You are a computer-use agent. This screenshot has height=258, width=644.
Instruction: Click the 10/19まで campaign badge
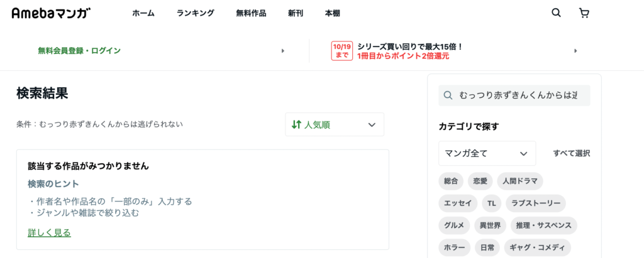342,51
